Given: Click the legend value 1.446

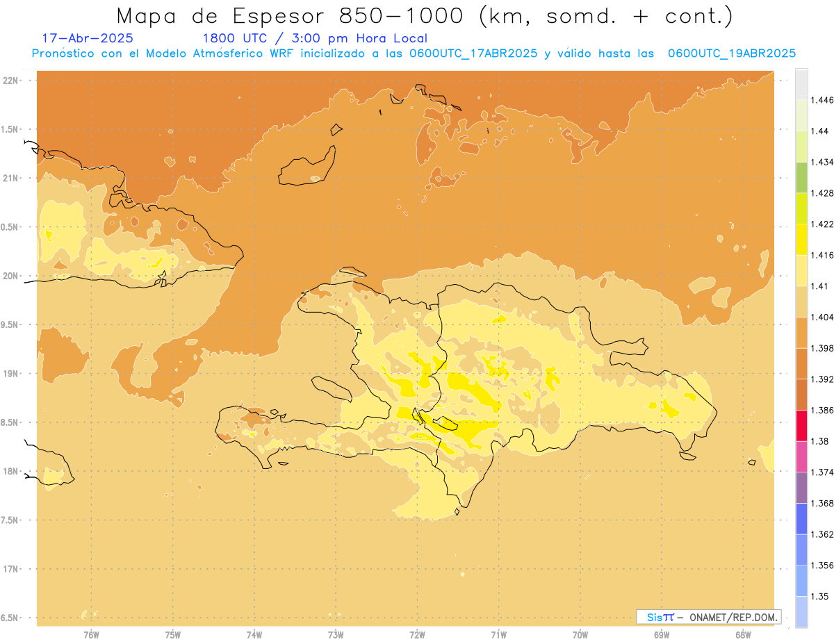Looking at the screenshot, I should point(821,101).
